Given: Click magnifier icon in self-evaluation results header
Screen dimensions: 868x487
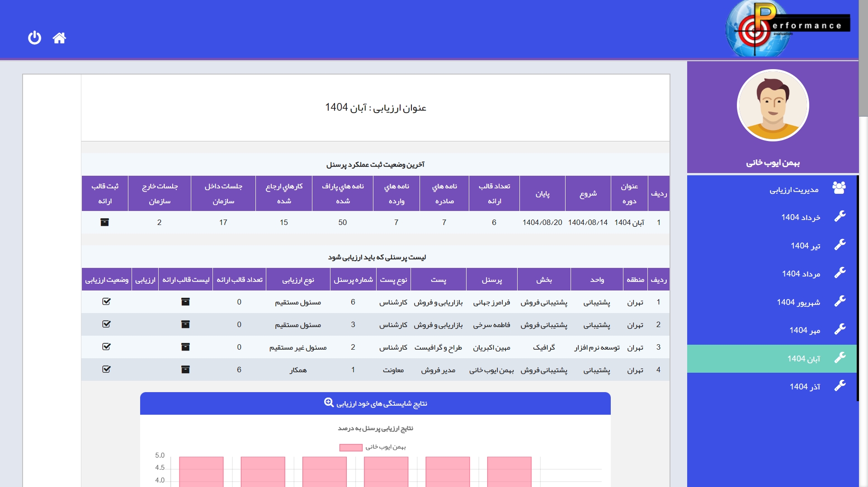Looking at the screenshot, I should [x=329, y=403].
